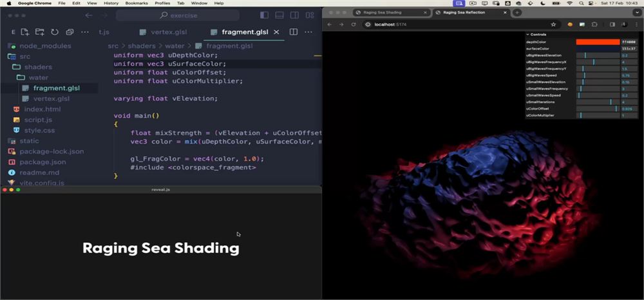Bookmark this page with the star icon
The height and width of the screenshot is (300, 644).
553,24
